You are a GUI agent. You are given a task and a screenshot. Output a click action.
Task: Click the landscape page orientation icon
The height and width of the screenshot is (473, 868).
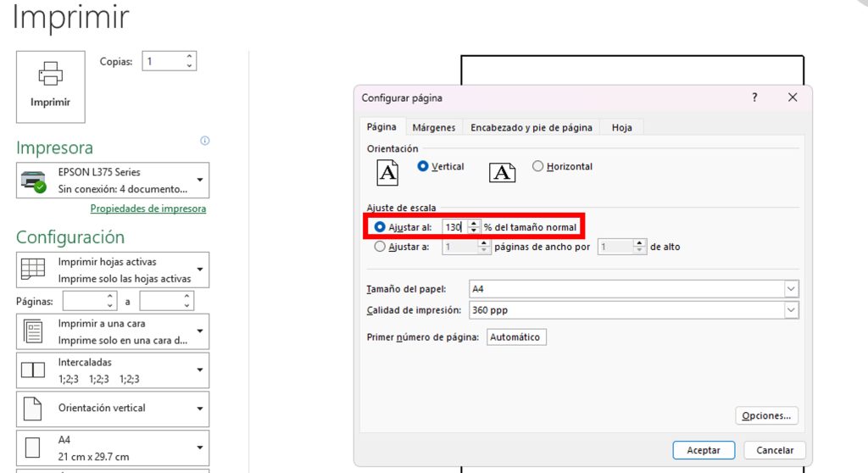[502, 172]
